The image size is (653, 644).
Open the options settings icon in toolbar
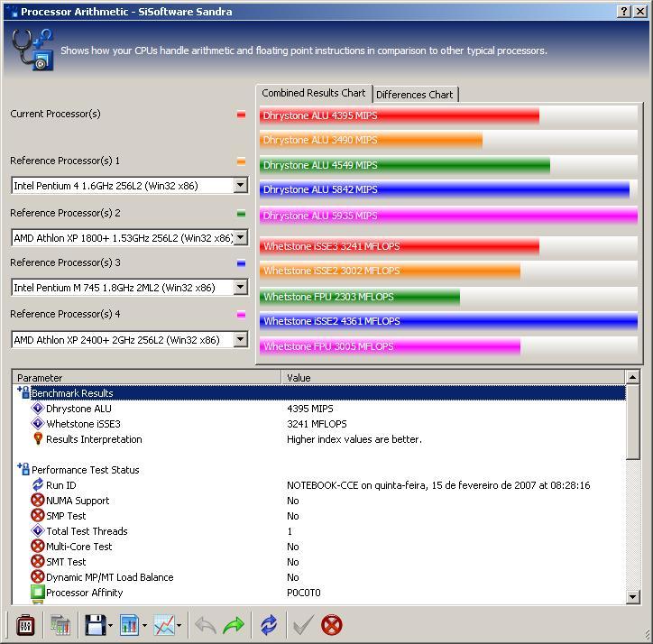click(25, 625)
